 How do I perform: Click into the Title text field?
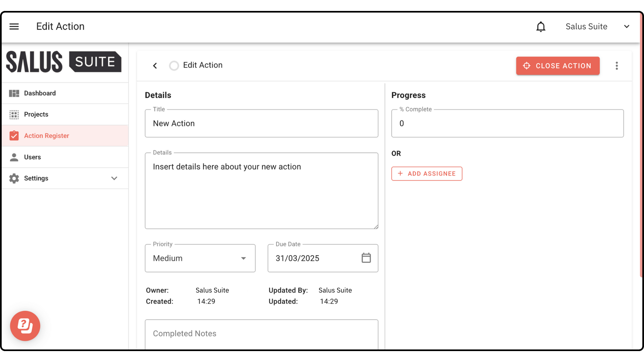click(261, 124)
